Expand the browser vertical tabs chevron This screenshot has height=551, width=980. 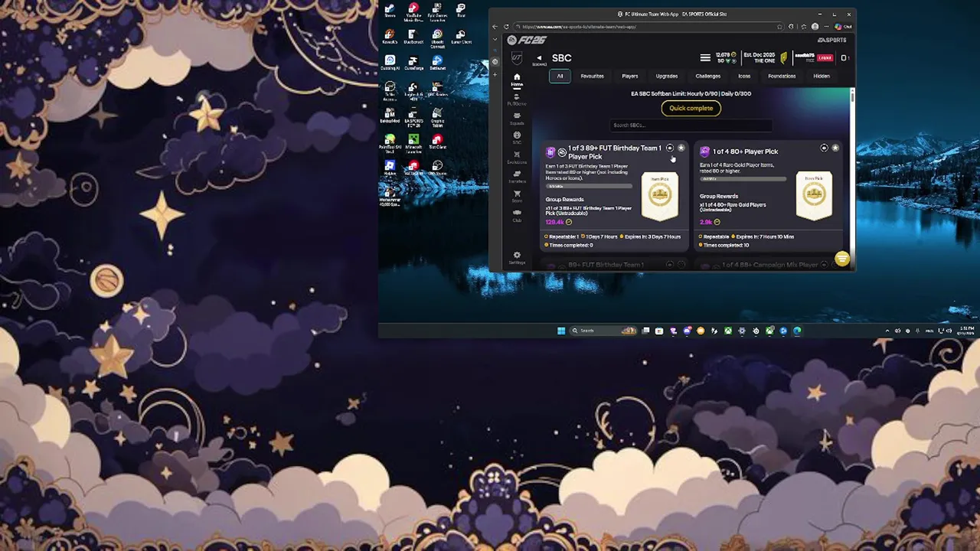click(495, 40)
